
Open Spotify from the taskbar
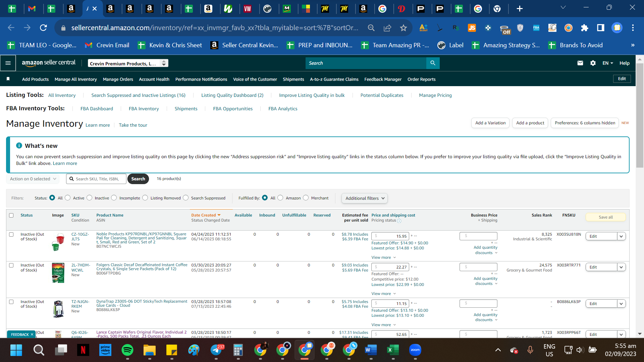coord(127,350)
